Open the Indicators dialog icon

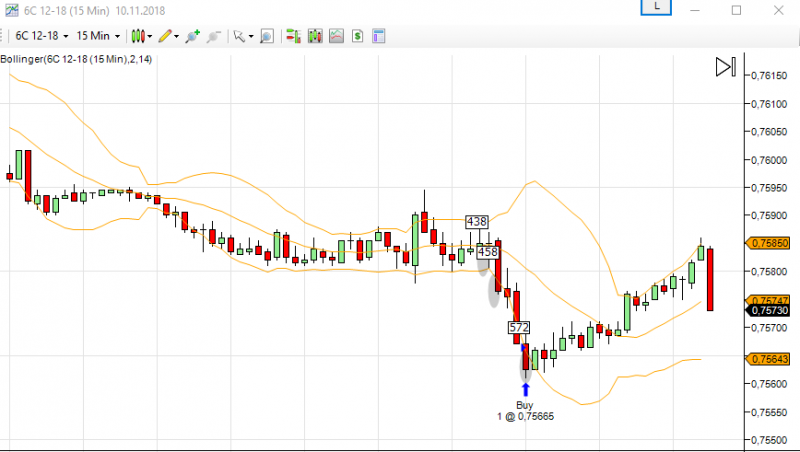(336, 36)
